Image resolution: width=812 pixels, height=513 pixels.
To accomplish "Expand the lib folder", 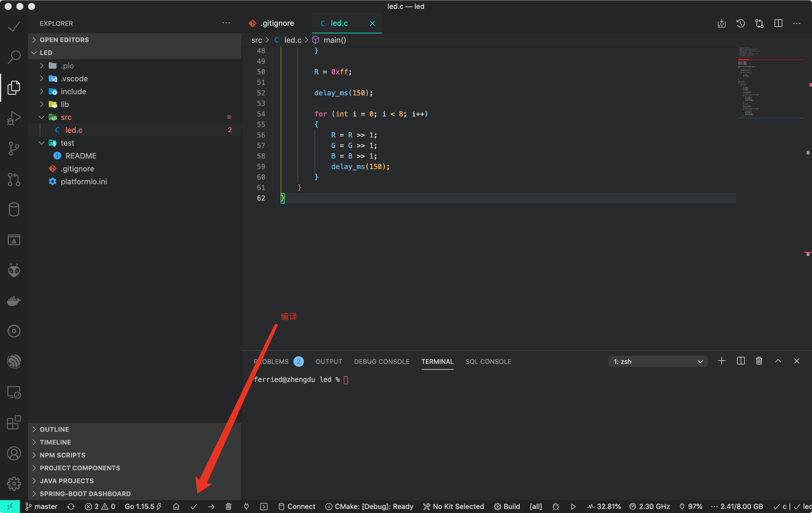I will (134, 104).
